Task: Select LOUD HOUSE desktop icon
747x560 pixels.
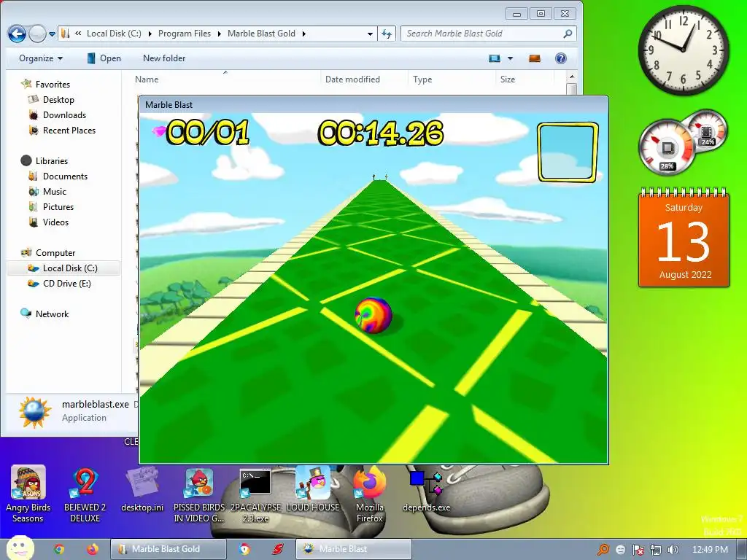Action: (x=313, y=490)
